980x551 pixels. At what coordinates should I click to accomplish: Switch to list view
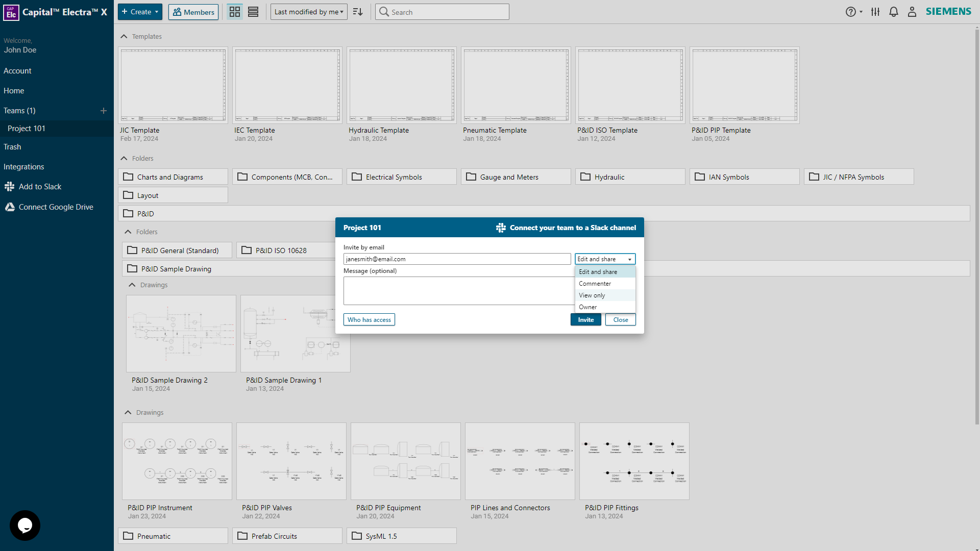click(x=253, y=11)
